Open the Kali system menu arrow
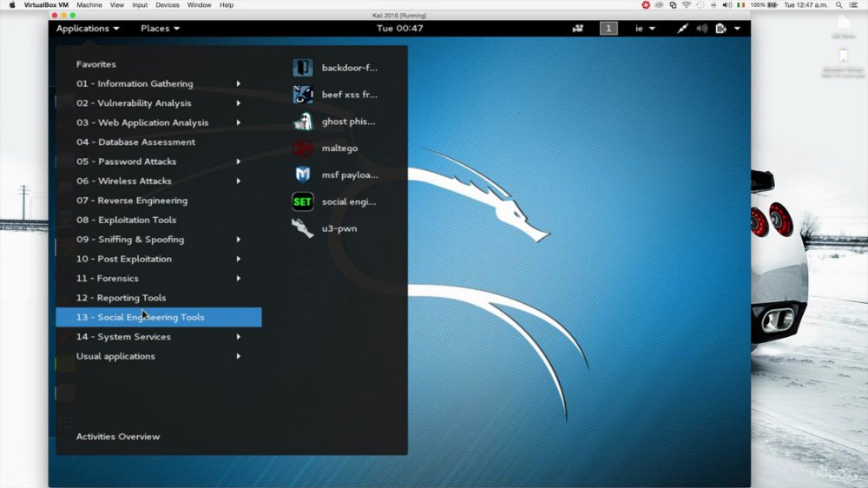Screen dimensions: 868x488 737,29
